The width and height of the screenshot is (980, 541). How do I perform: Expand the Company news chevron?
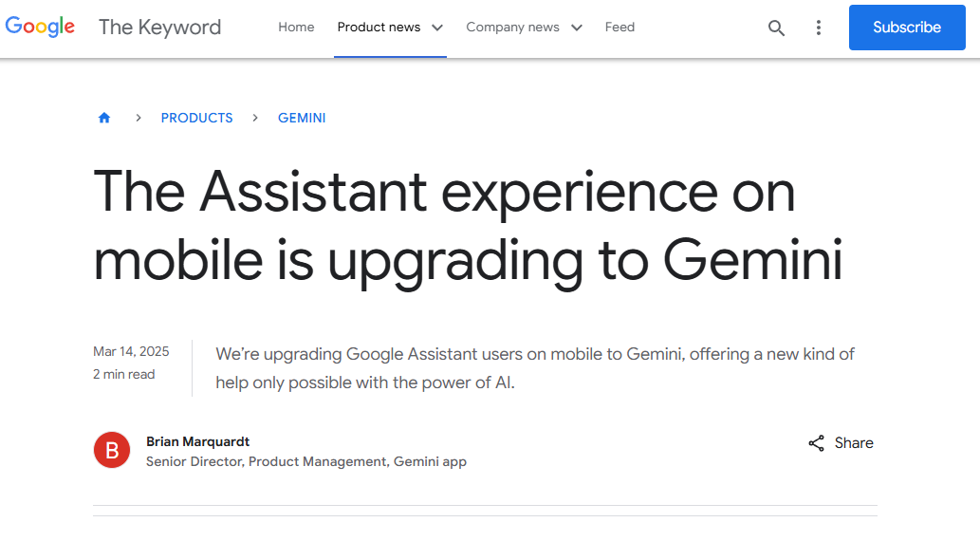(576, 28)
